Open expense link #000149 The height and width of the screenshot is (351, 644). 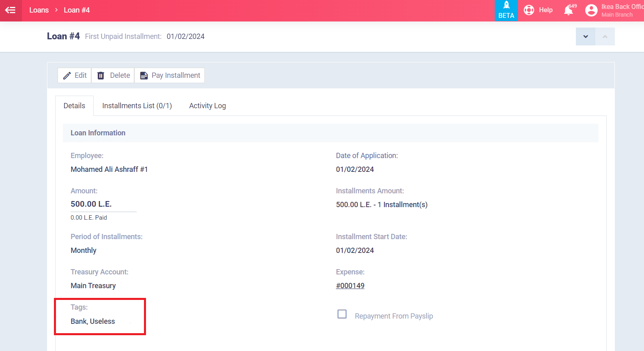click(350, 286)
